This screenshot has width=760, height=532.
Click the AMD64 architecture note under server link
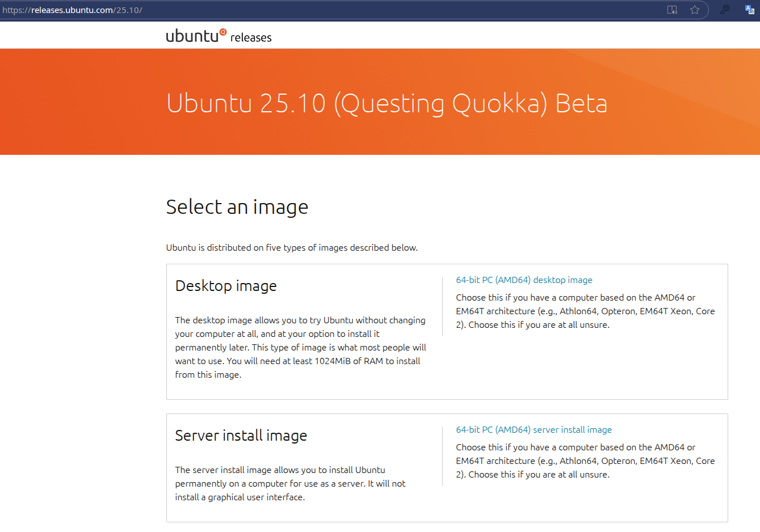click(x=585, y=461)
